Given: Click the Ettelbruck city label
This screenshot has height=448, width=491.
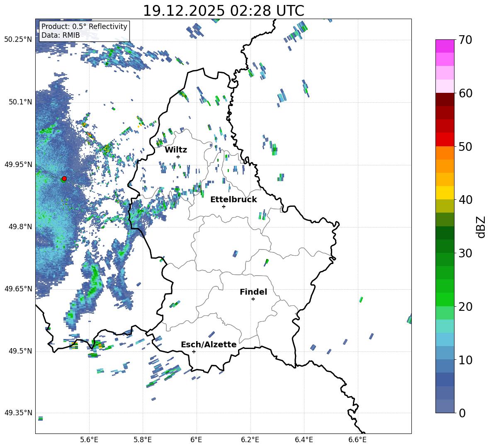Looking at the screenshot, I should tap(233, 200).
